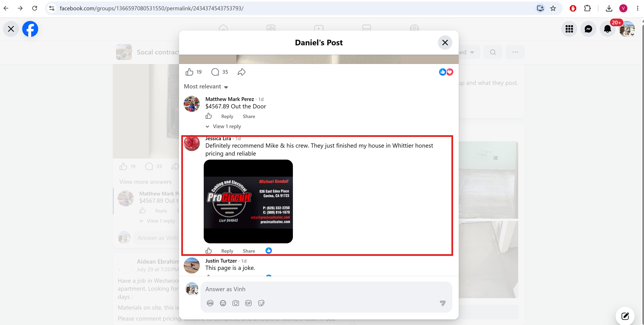Screen dimensions: 644x325
Task: Open the group search icon behind the dialog
Action: pyautogui.click(x=493, y=52)
